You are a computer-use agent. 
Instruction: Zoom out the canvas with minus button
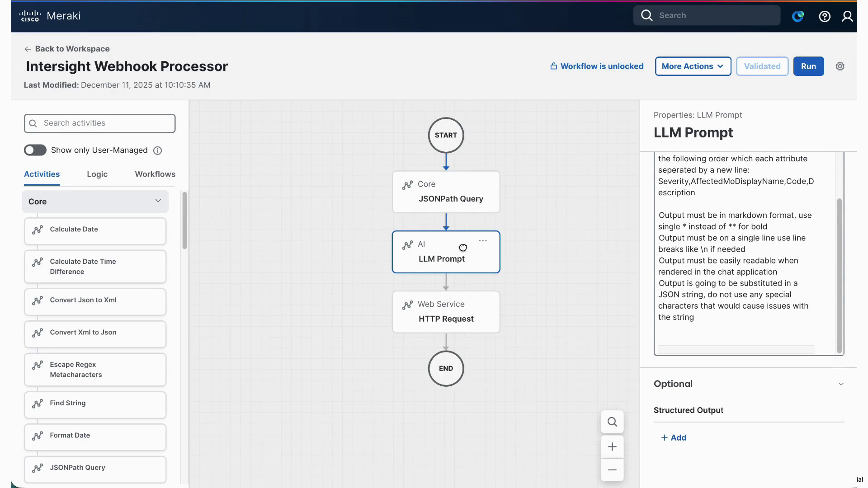612,470
